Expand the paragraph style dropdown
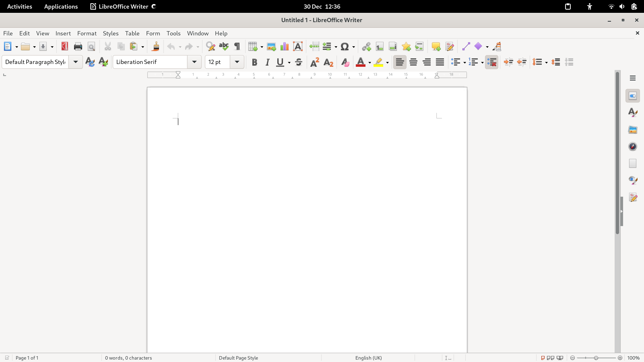644x362 pixels. click(x=75, y=62)
